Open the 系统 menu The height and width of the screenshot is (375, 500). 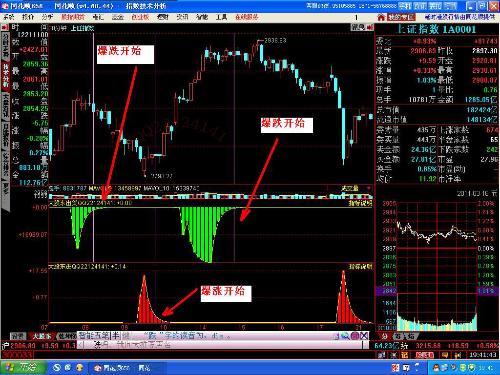[9, 17]
